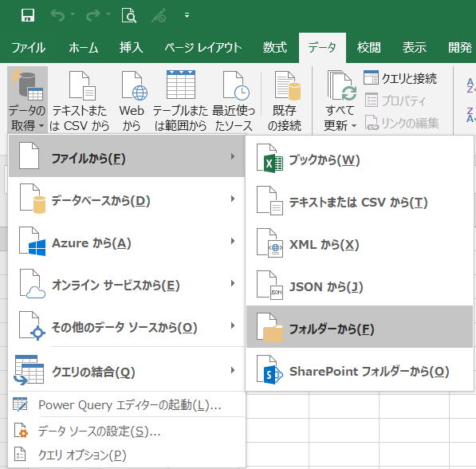This screenshot has width=476, height=469.
Task: Open the すべて更新 dropdown arrow
Action: 354,125
